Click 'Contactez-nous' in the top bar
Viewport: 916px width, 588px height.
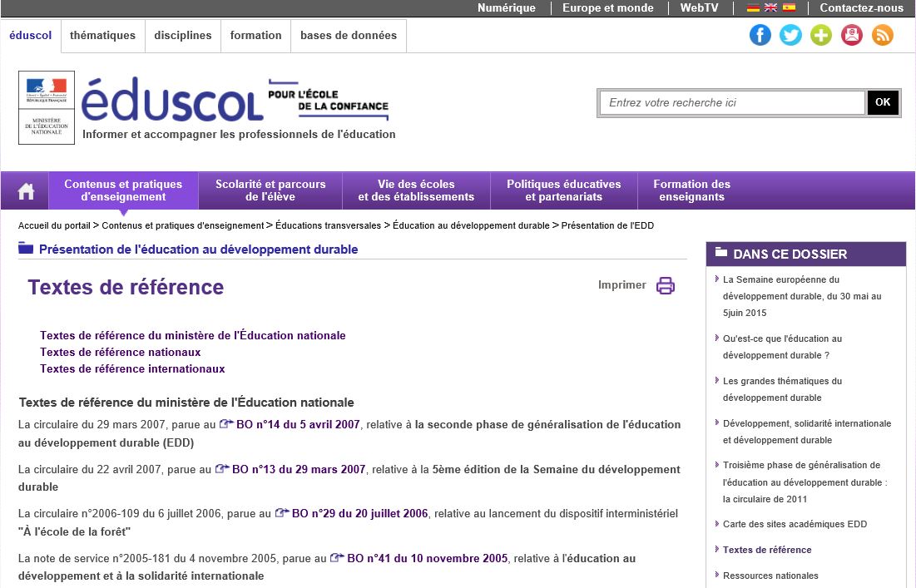(x=861, y=7)
